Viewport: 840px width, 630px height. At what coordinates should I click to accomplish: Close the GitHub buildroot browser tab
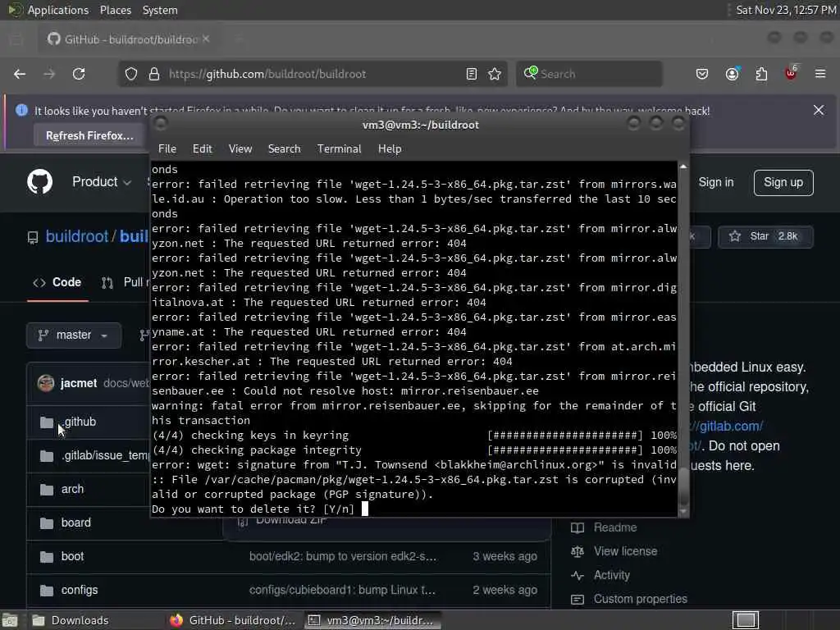tap(206, 39)
